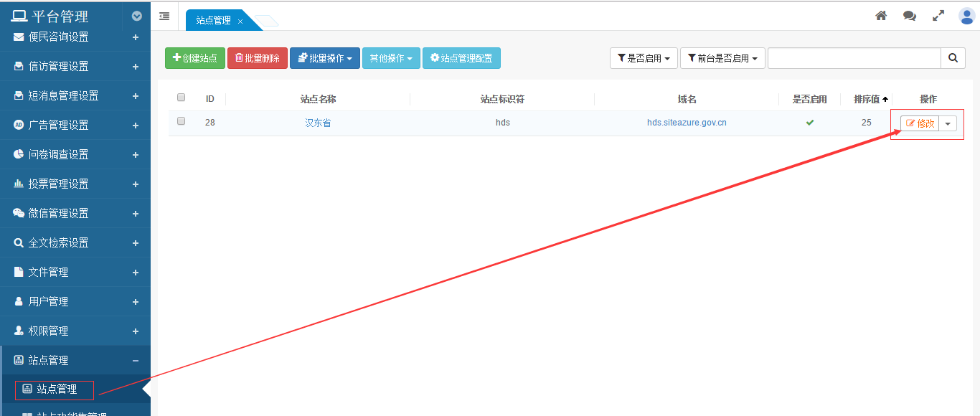Click into the search input field
Screen dimensions: 980x416
854,58
